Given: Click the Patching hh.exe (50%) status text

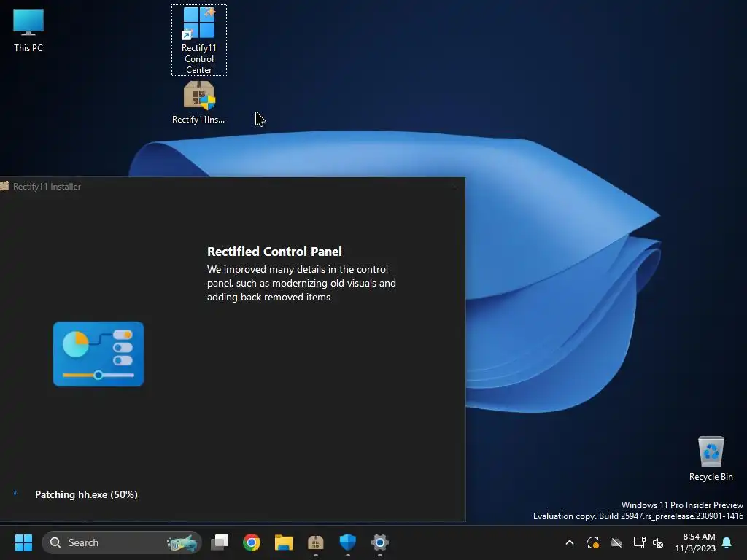Looking at the screenshot, I should [x=86, y=494].
